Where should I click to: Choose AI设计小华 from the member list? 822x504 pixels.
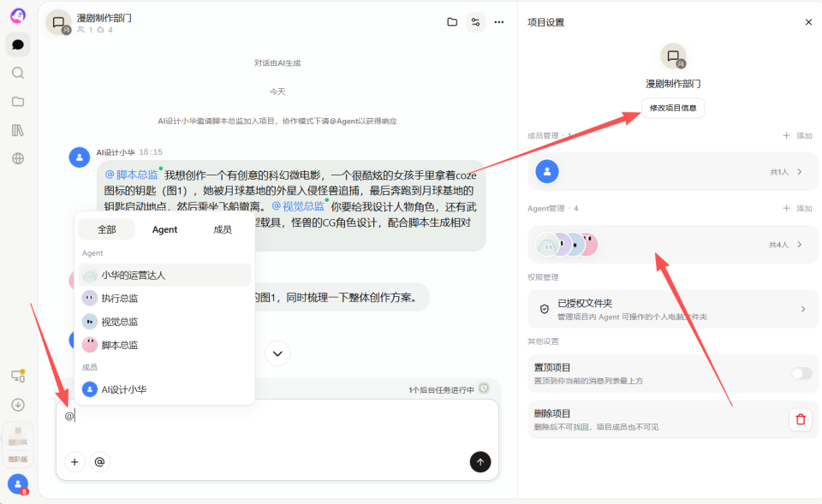click(x=164, y=389)
